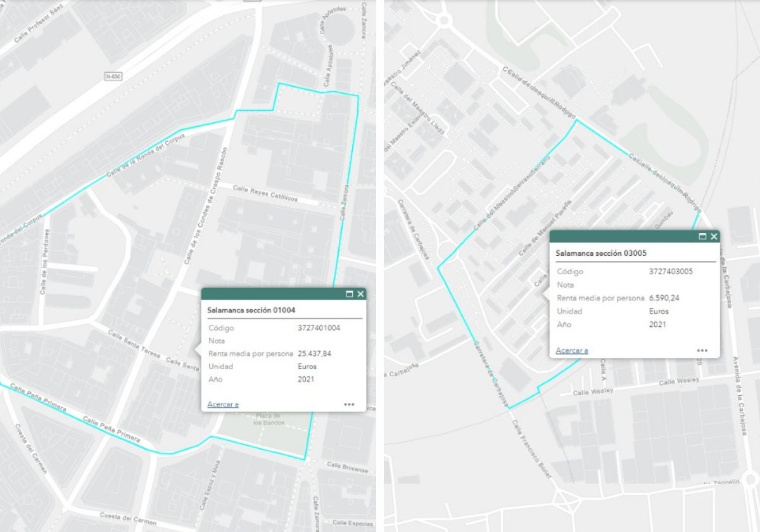Close the Salamanca sección 01004 popup

point(360,294)
